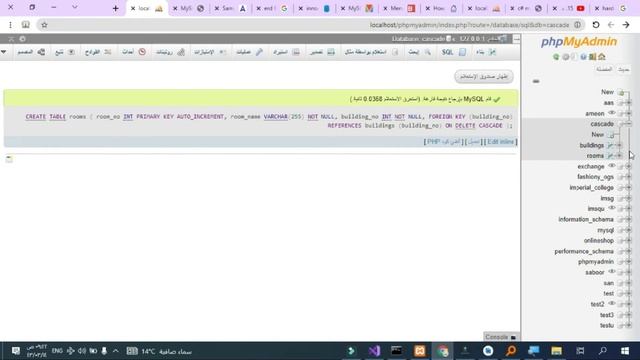Click the phpMyAdmin logo
The width and height of the screenshot is (640, 360).
pyautogui.click(x=579, y=42)
